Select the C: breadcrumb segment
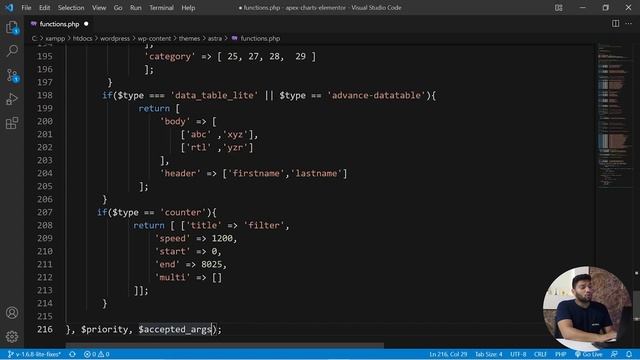The width and height of the screenshot is (640, 360). click(34, 38)
